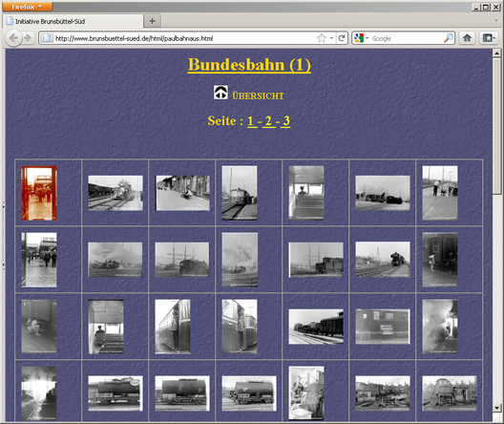Click the up-arrow overview icon
Image resolution: width=504 pixels, height=424 pixels.
220,93
